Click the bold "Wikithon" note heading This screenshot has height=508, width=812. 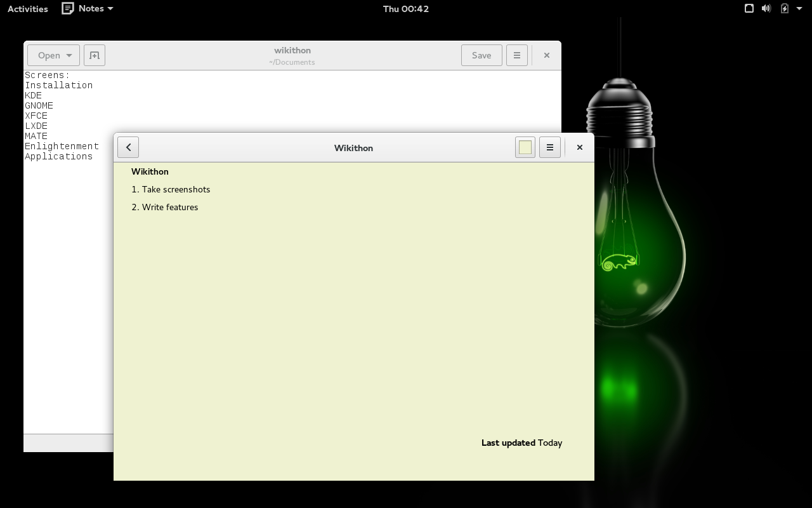click(x=150, y=171)
